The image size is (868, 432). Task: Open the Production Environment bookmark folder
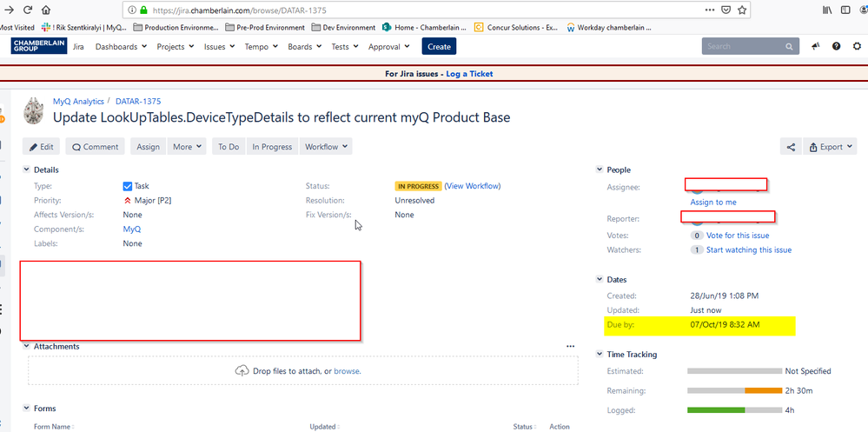click(176, 27)
